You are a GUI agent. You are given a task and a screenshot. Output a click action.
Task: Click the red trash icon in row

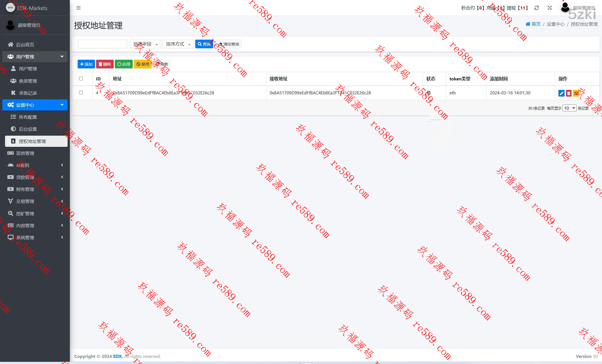click(x=568, y=93)
